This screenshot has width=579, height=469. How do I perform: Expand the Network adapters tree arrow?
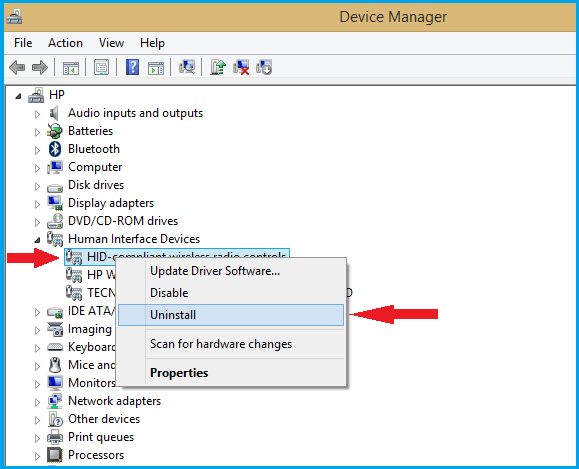pos(37,402)
